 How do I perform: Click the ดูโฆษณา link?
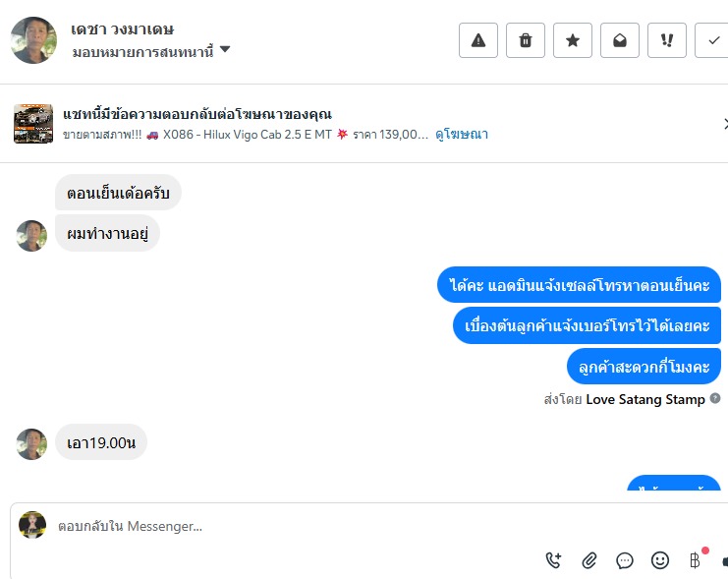(x=462, y=134)
